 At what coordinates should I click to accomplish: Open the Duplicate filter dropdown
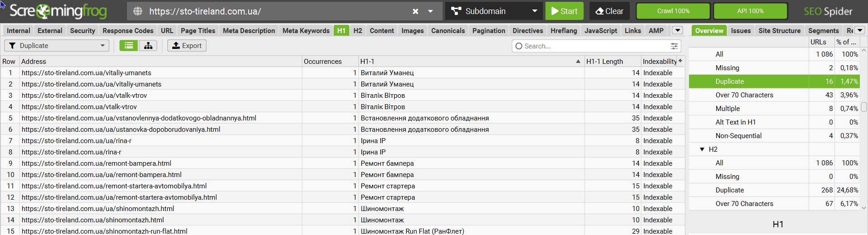[x=57, y=46]
